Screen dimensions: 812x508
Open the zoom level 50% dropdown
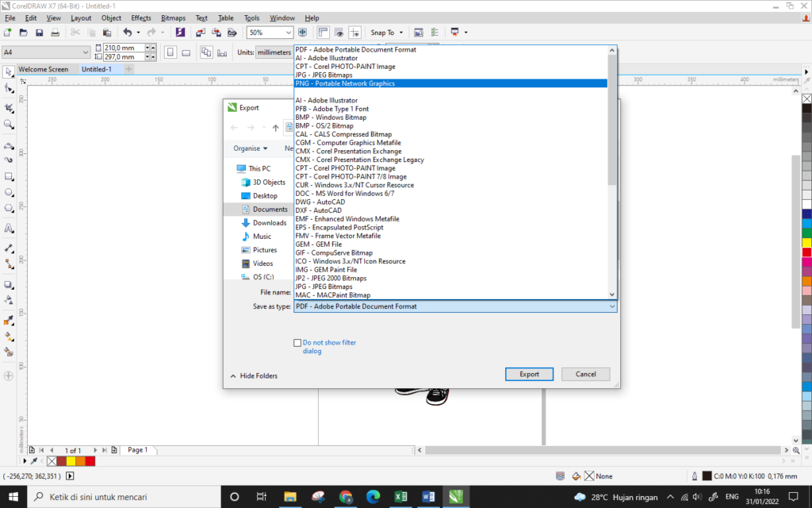pyautogui.click(x=287, y=33)
